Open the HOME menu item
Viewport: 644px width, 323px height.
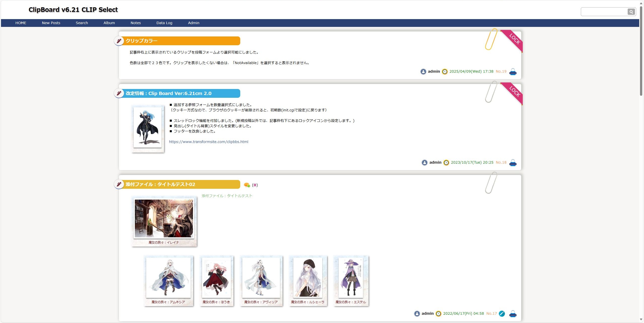coord(21,23)
